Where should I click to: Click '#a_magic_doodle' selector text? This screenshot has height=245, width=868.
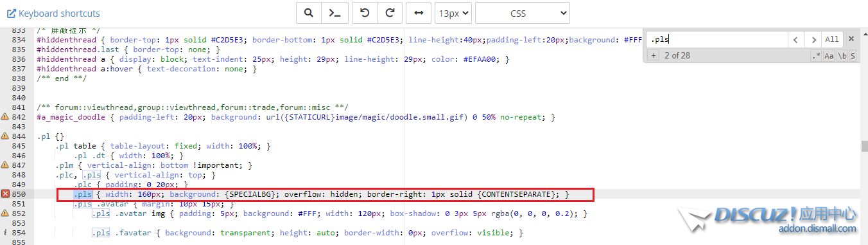click(x=71, y=117)
